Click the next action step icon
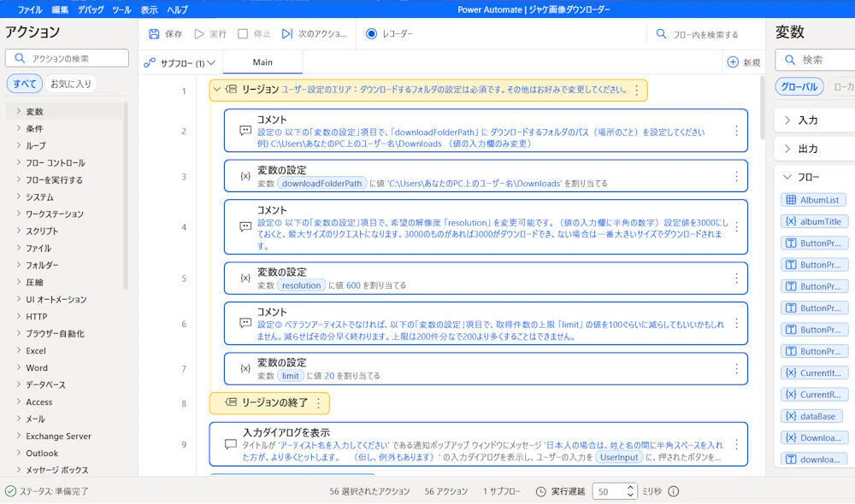The width and height of the screenshot is (855, 504). (x=286, y=34)
